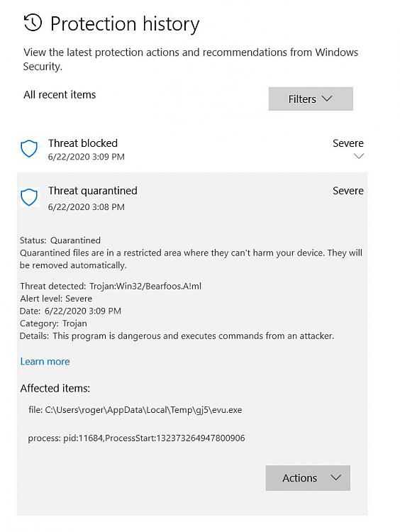Click the Trojan:Win32/Bearfoos.A!ml threat name
Image resolution: width=400 pixels, height=532 pixels.
[145, 286]
